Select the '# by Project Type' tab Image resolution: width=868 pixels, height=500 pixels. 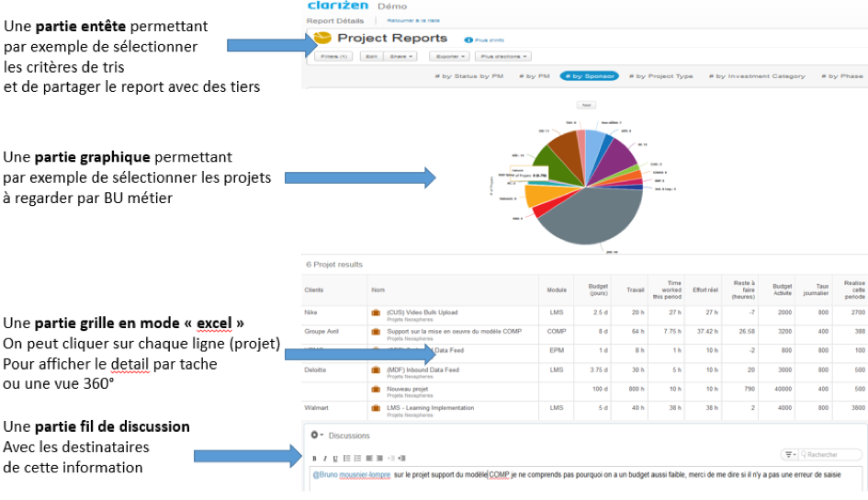[x=661, y=76]
